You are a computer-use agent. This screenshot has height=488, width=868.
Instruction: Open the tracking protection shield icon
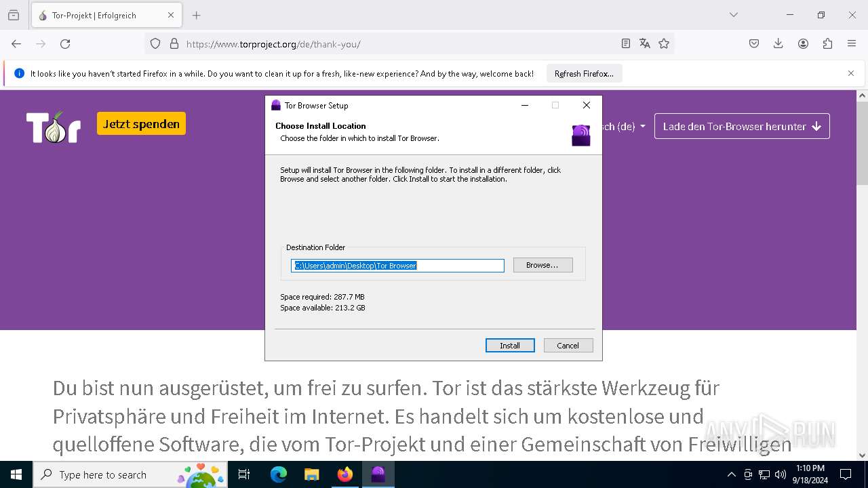point(155,44)
